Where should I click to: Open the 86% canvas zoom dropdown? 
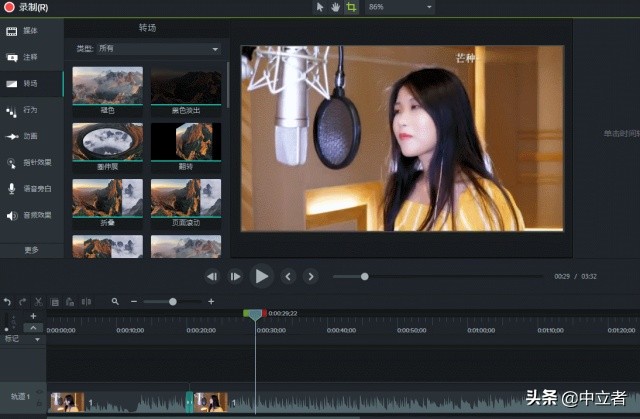click(400, 7)
